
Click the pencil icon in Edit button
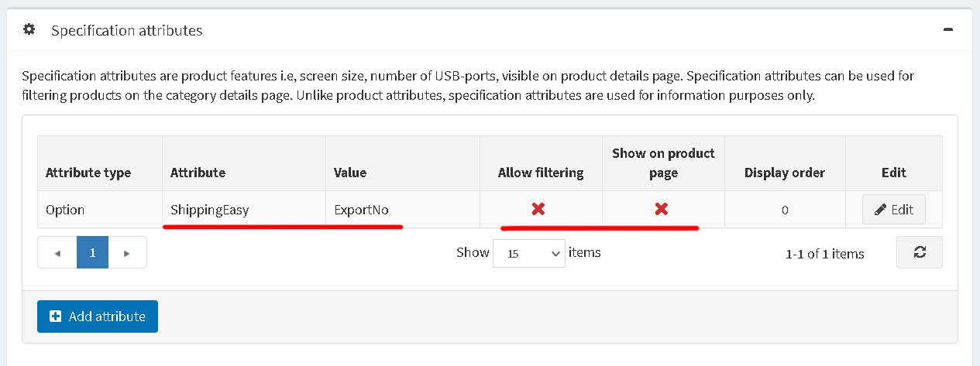point(880,210)
